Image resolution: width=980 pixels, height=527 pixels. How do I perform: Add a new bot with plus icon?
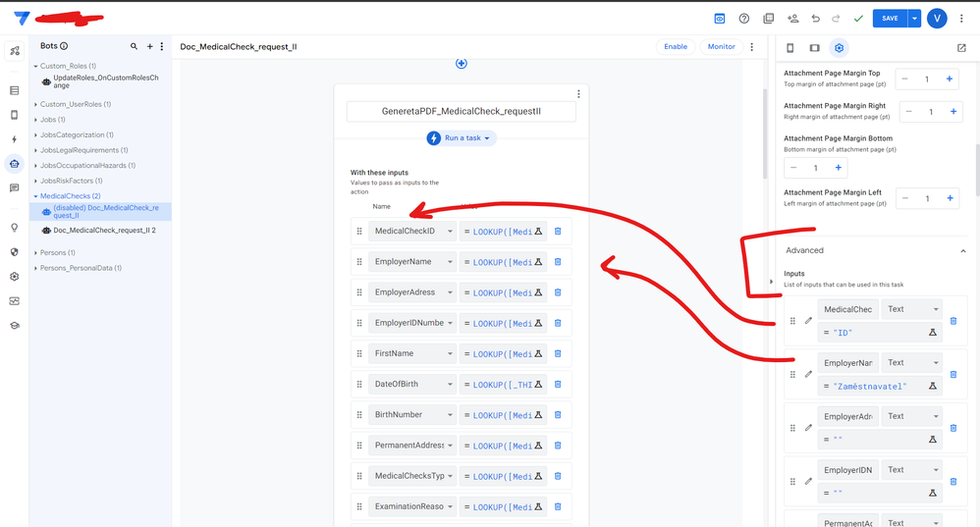149,46
